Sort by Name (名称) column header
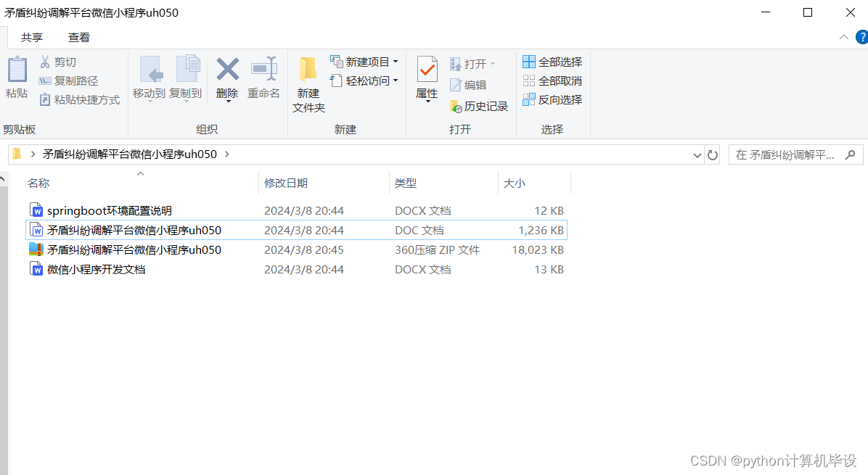868x475 pixels. (141, 183)
